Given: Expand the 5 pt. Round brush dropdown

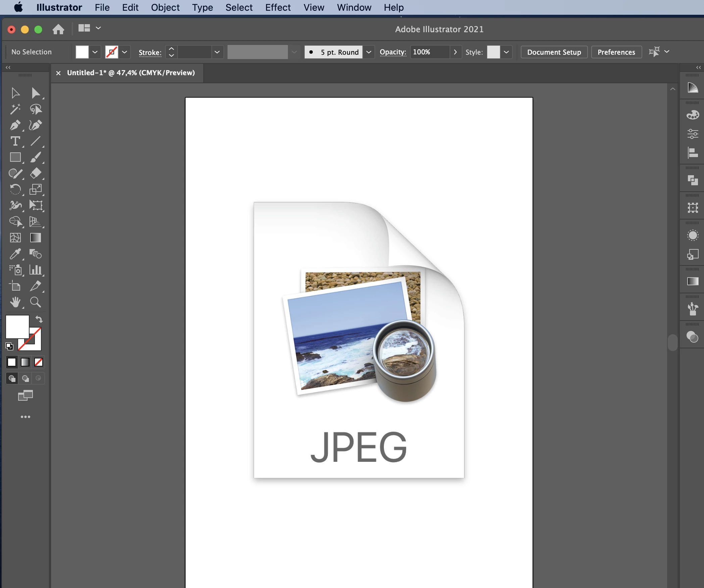Looking at the screenshot, I should tap(369, 52).
